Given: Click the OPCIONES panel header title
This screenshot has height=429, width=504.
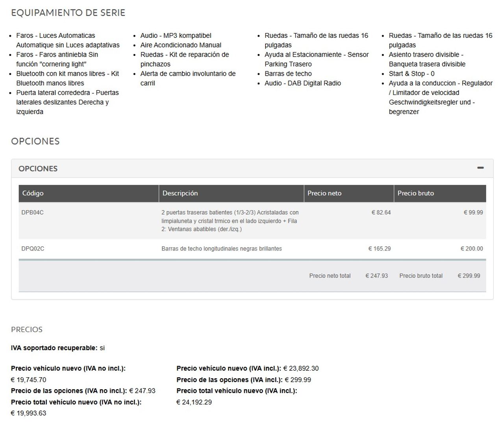Looking at the screenshot, I should coord(38,169).
